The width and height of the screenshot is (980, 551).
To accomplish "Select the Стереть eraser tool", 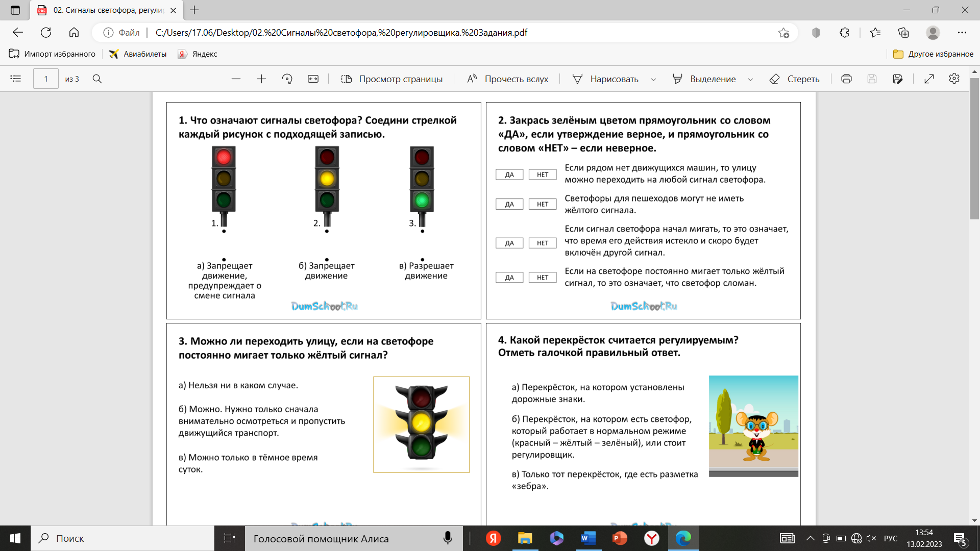I will [795, 79].
